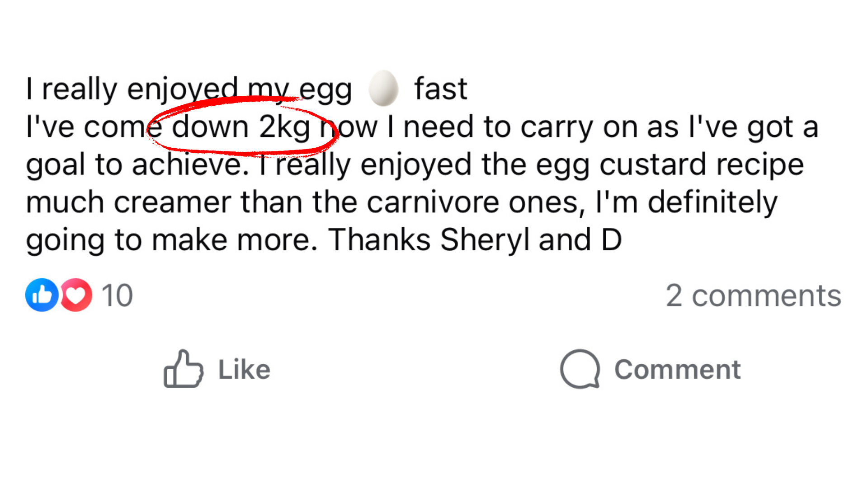Click the egg emoji in the post
The width and height of the screenshot is (868, 488).
[383, 88]
